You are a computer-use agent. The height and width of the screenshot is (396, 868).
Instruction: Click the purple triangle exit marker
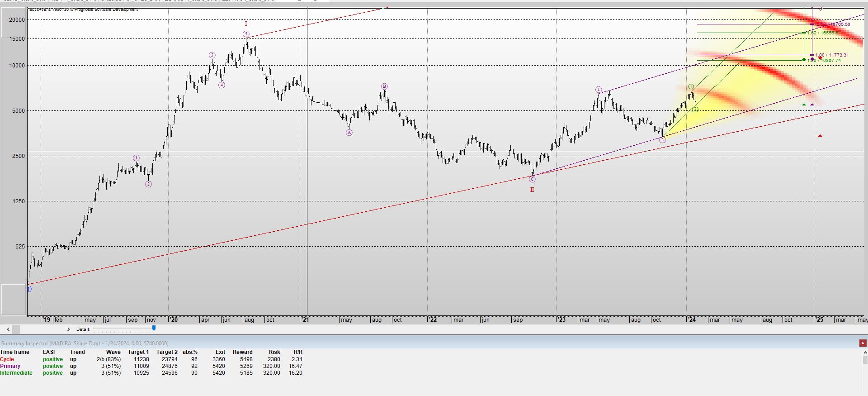812,105
